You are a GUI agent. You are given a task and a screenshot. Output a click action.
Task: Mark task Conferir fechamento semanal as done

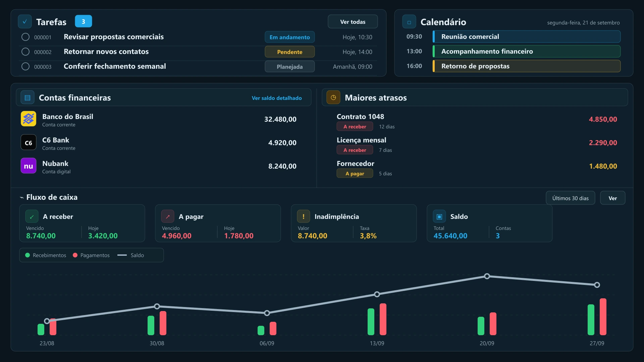(25, 66)
